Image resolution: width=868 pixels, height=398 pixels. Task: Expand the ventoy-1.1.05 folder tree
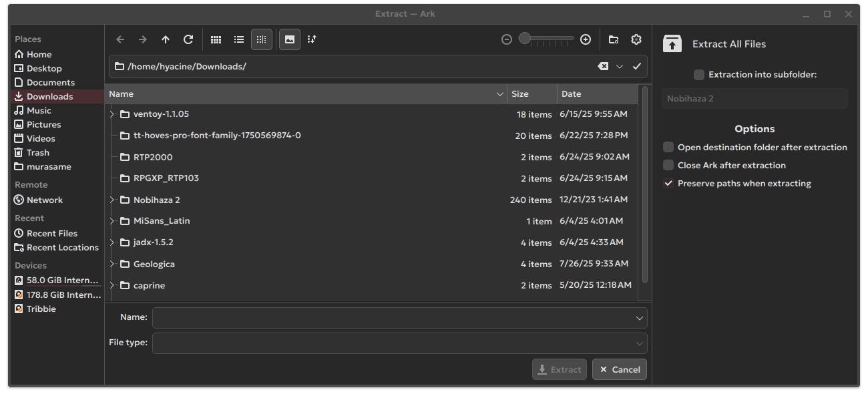(x=112, y=114)
